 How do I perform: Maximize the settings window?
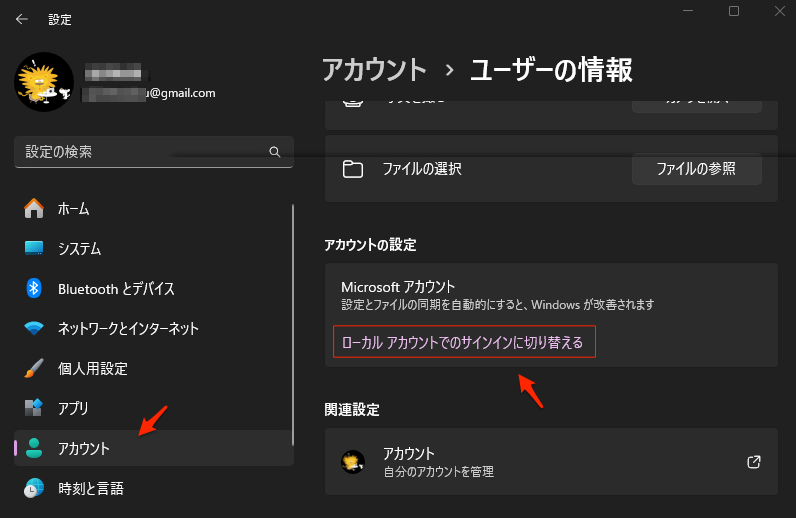[734, 11]
